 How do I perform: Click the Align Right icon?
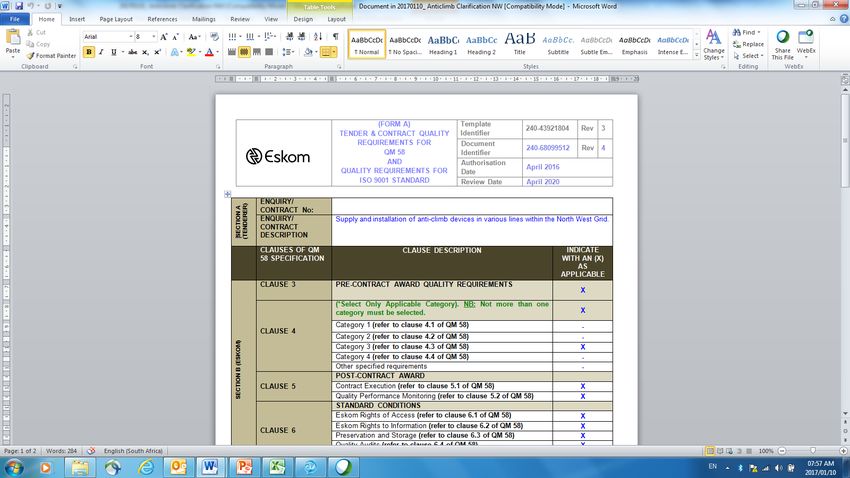pos(256,52)
